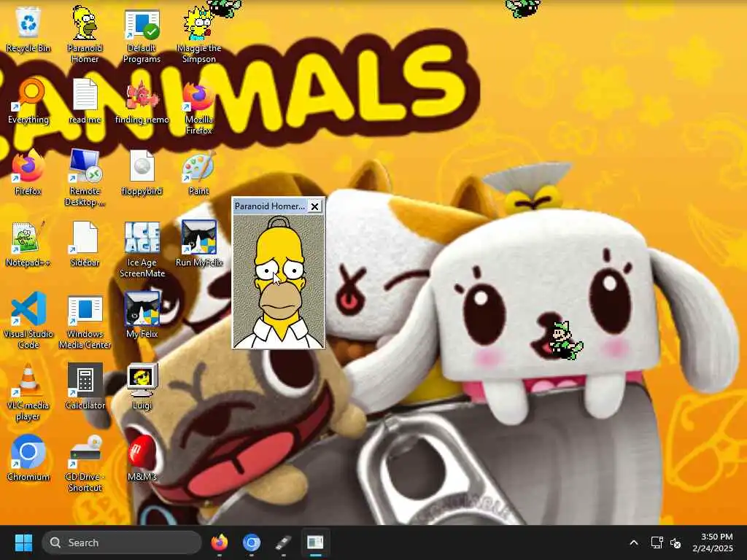
Task: Open the network status tray icon
Action: (x=657, y=542)
